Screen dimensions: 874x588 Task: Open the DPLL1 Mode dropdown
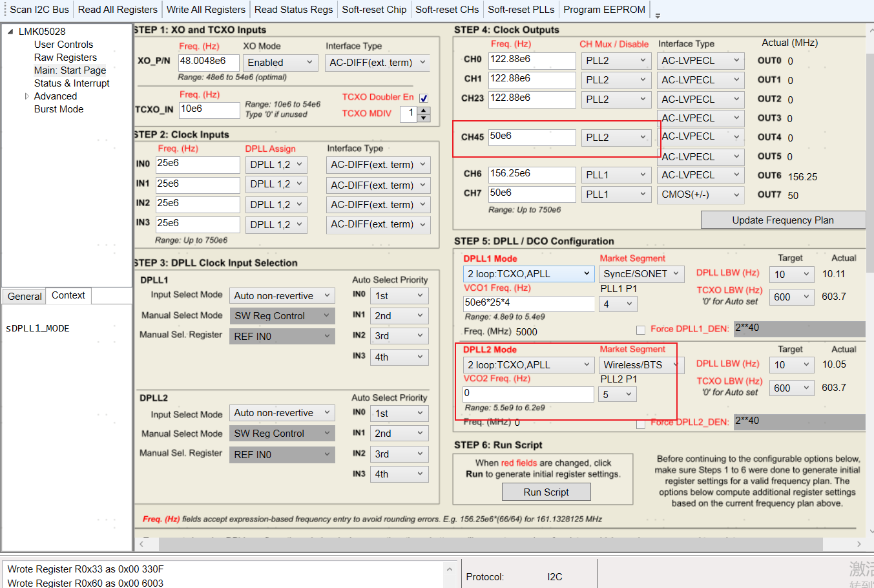coord(528,274)
